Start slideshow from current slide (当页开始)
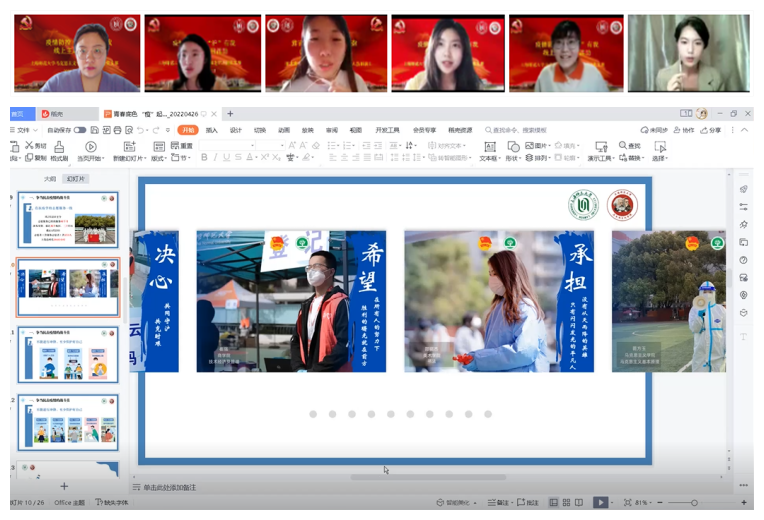 [91, 151]
